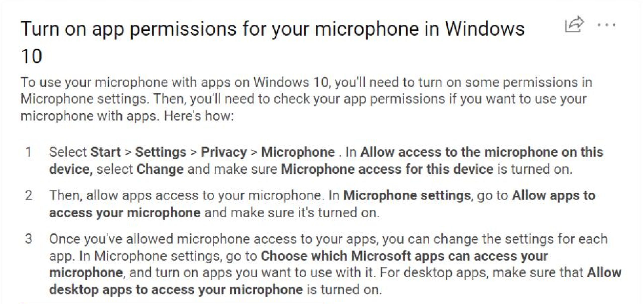
Task: Click the step number 3
Action: click(29, 239)
